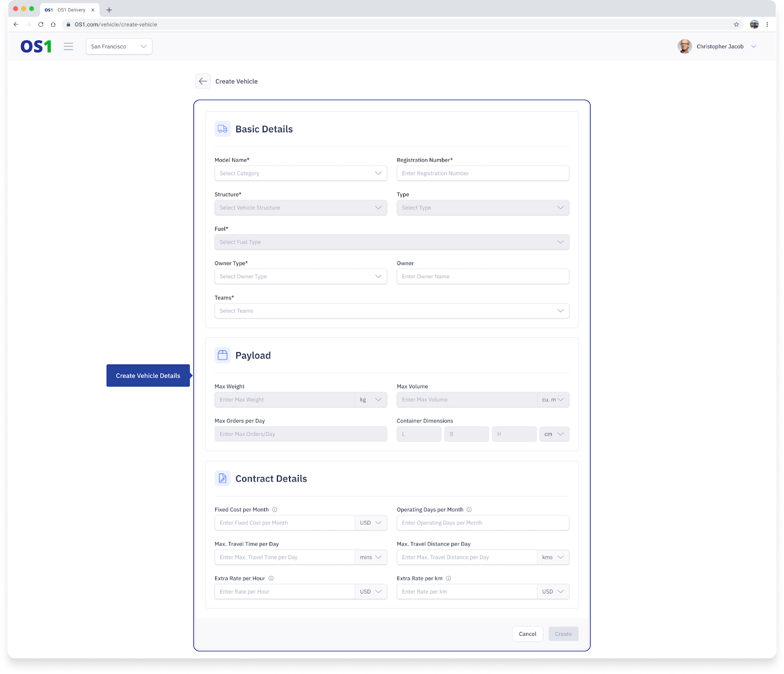Open the Select Vehicle Structure dropdown
Viewport: 784px width, 674px height.
[301, 208]
